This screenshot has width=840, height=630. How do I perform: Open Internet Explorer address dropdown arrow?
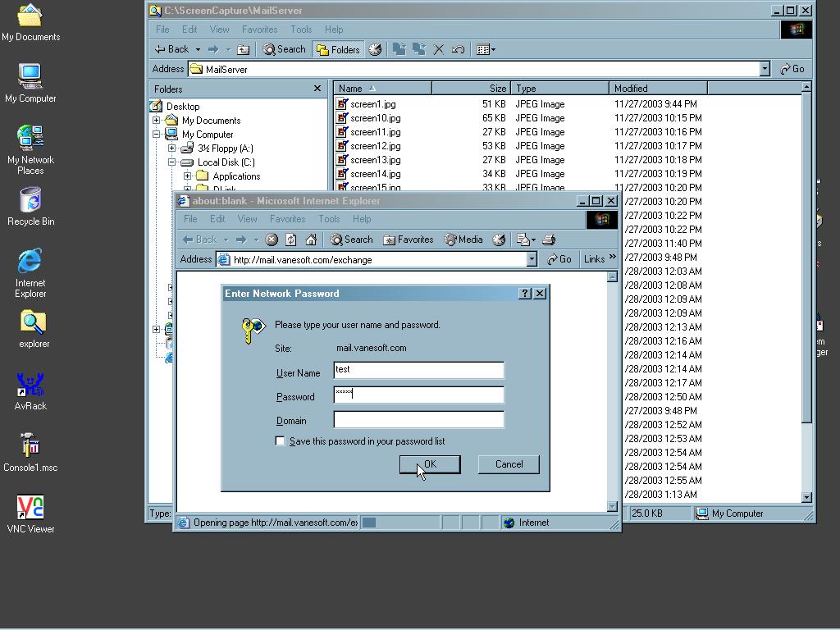532,259
